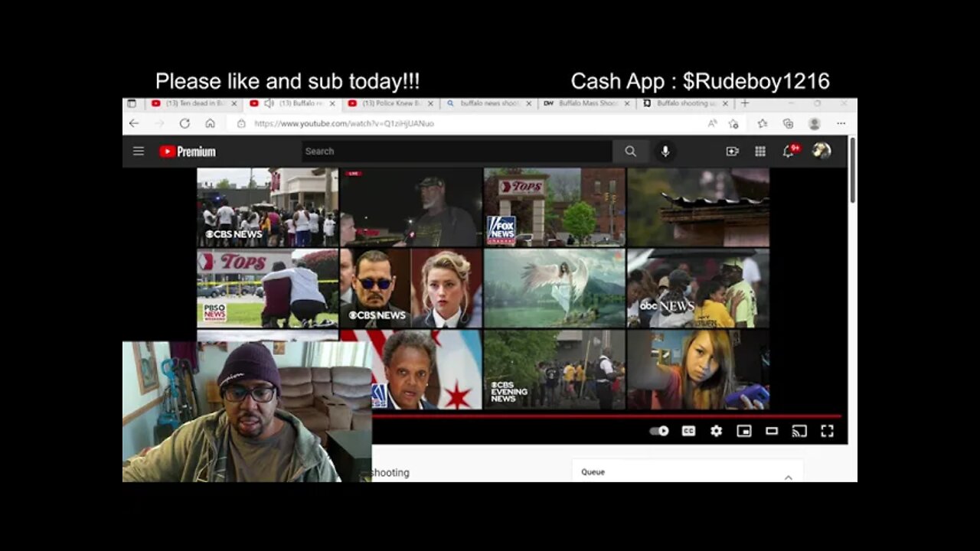This screenshot has height=551, width=980.
Task: Open the ABC News thumbnail
Action: 698,288
